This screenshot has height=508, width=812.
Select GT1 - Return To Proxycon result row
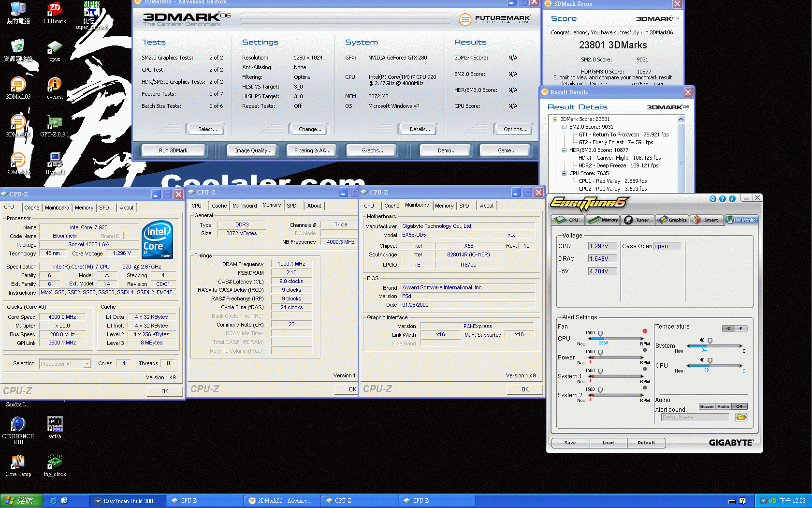623,134
